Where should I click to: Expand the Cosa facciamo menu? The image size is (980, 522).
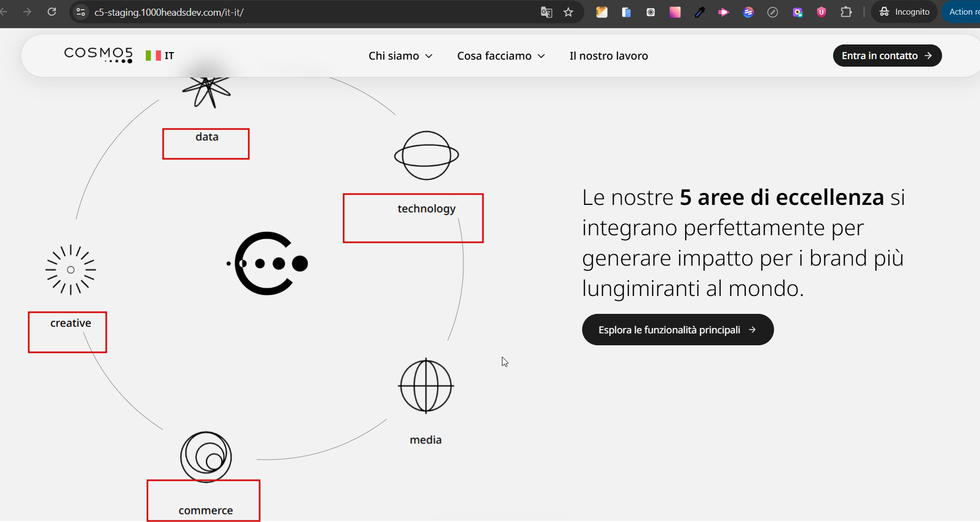(x=501, y=56)
